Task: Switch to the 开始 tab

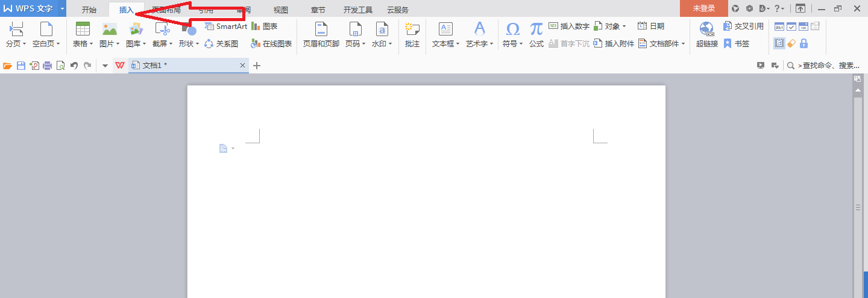Action: (x=89, y=10)
